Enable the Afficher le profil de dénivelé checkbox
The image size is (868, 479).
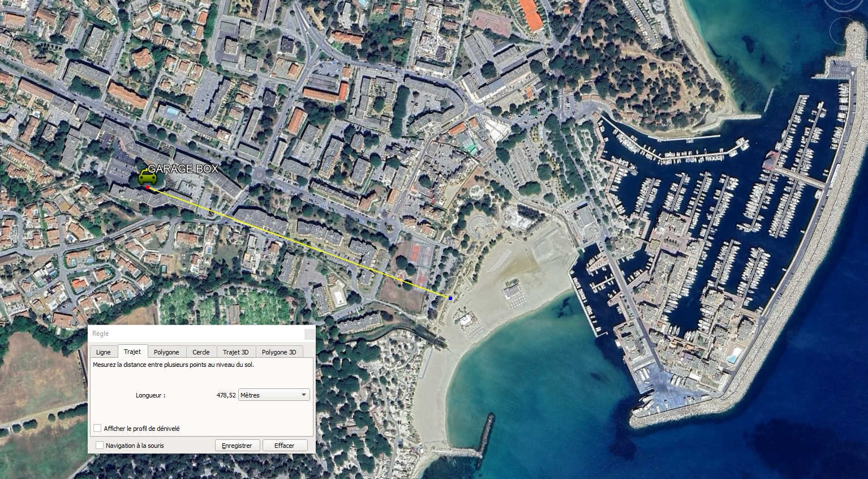pyautogui.click(x=97, y=428)
